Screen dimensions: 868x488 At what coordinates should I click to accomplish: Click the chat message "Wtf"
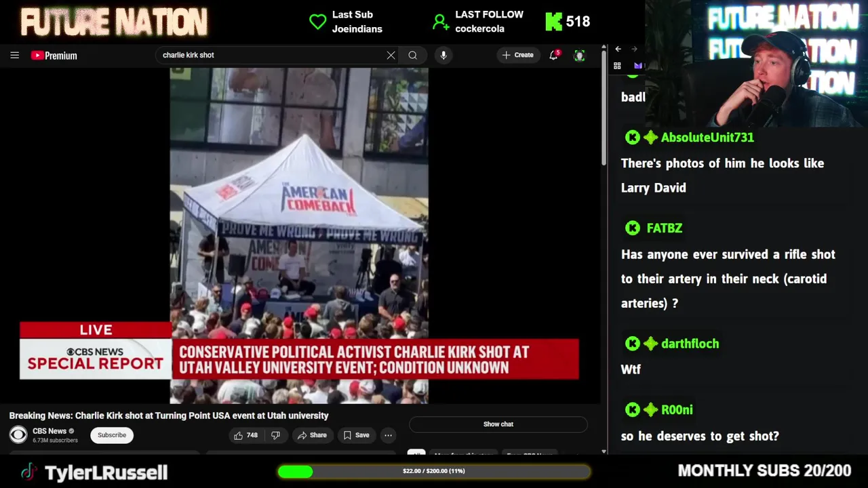[x=631, y=369]
